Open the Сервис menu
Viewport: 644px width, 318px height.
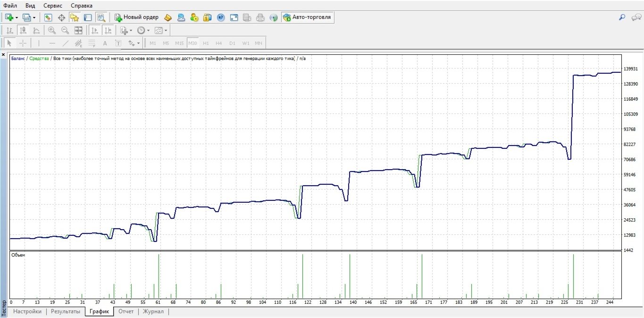(x=53, y=6)
